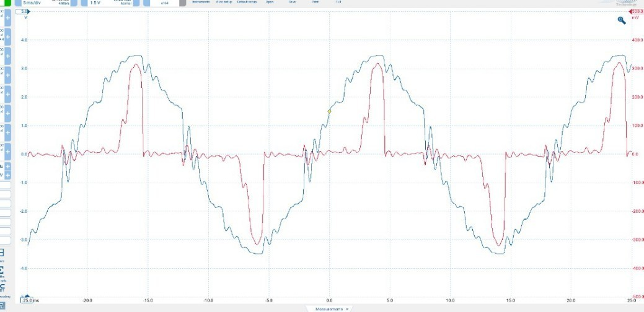The height and width of the screenshot is (312, 644).
Task: Run Auto setup
Action: click(x=224, y=2)
